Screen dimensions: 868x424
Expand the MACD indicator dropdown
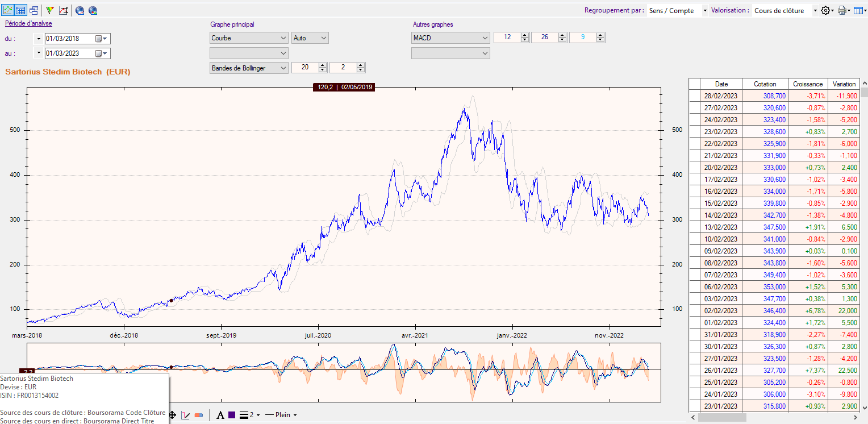(450, 38)
